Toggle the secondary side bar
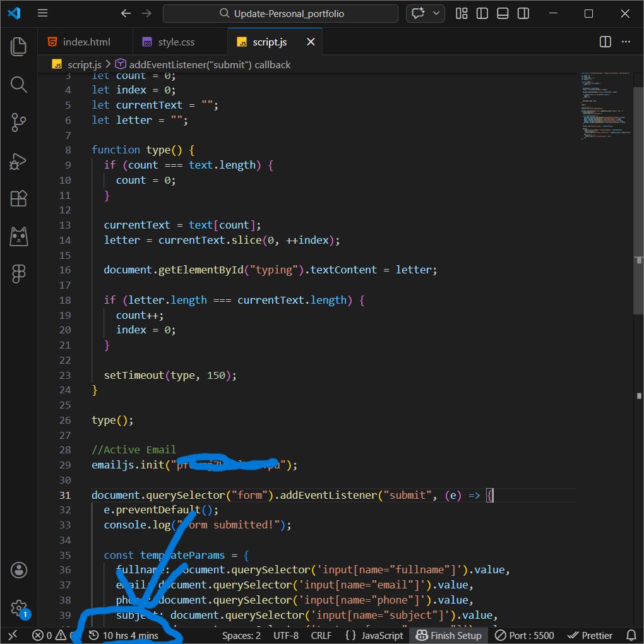 click(523, 13)
